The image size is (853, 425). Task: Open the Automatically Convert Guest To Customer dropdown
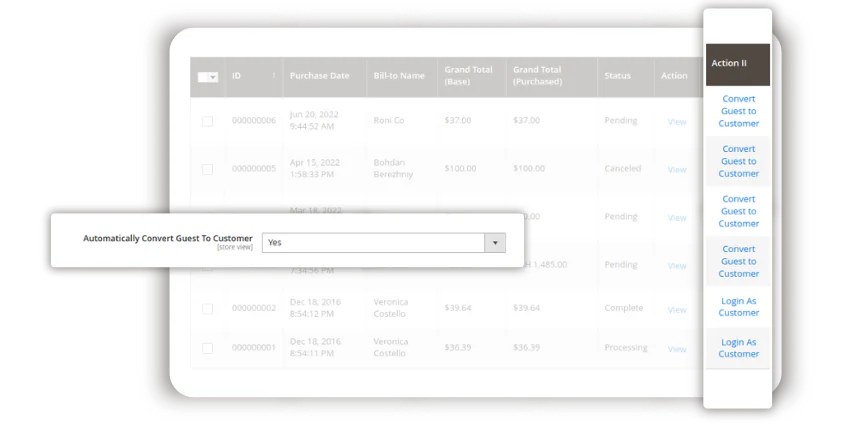click(384, 243)
